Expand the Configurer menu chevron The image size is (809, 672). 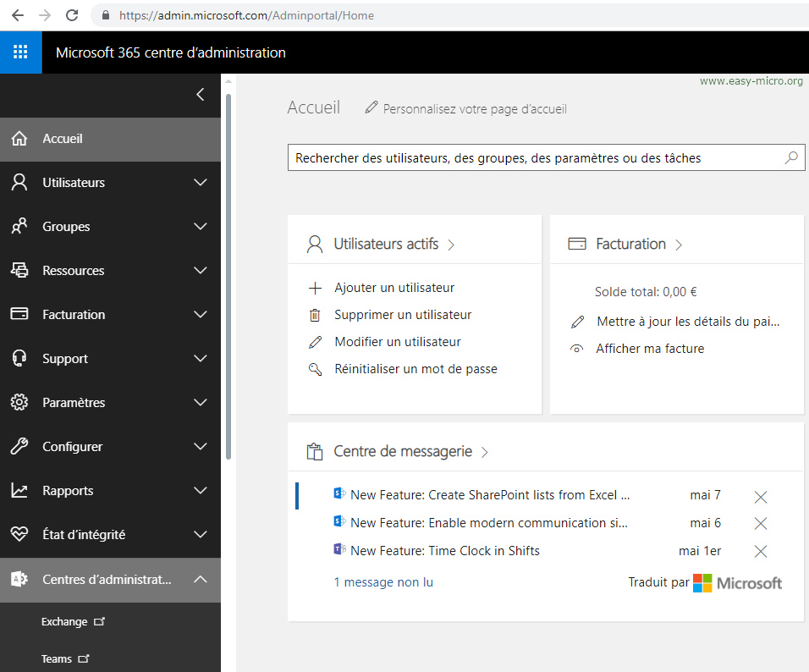tap(201, 446)
